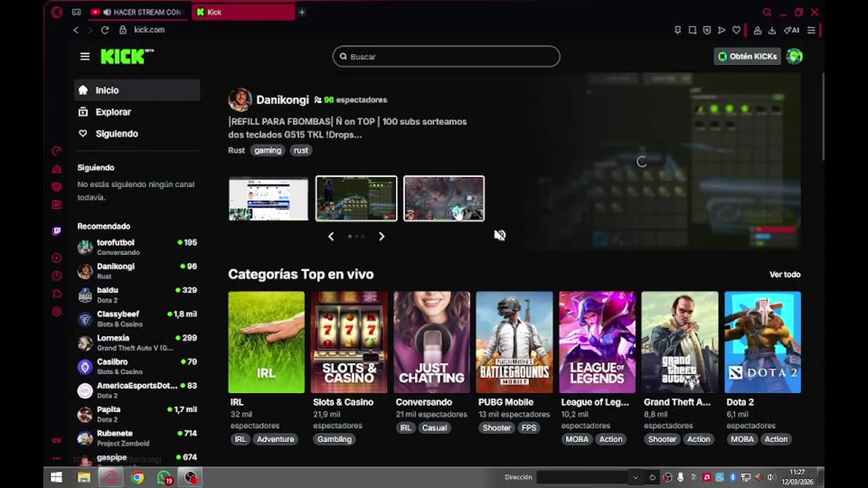
Task: Click the FPS tag under PUBG Mobile
Action: click(x=529, y=428)
